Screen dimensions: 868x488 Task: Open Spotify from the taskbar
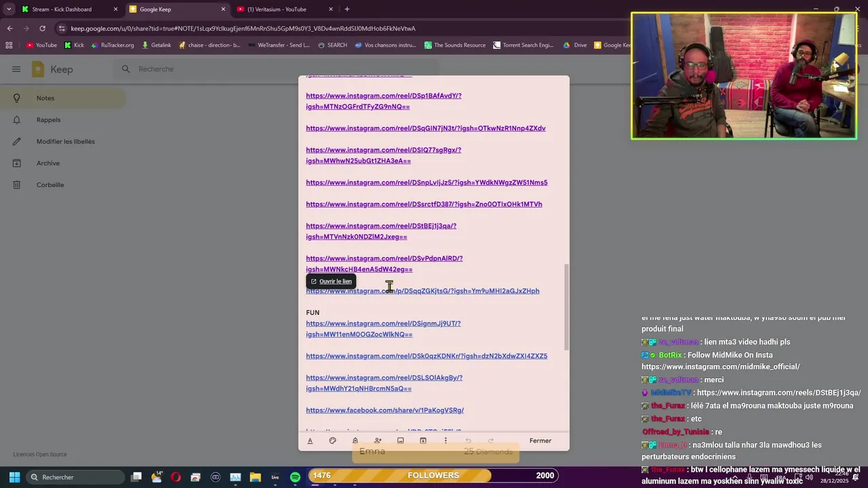(295, 477)
